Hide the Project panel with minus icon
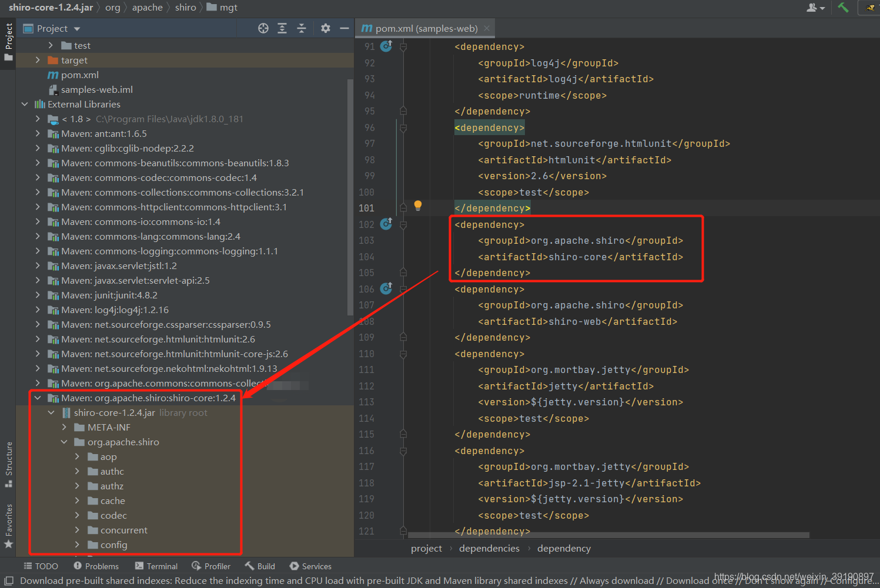This screenshot has height=588, width=880. click(344, 28)
